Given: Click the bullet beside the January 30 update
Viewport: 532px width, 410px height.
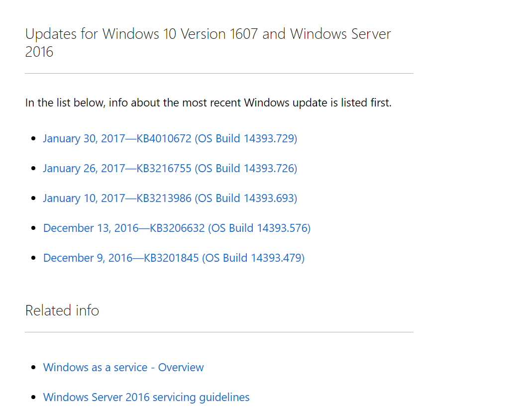Looking at the screenshot, I should [33, 138].
